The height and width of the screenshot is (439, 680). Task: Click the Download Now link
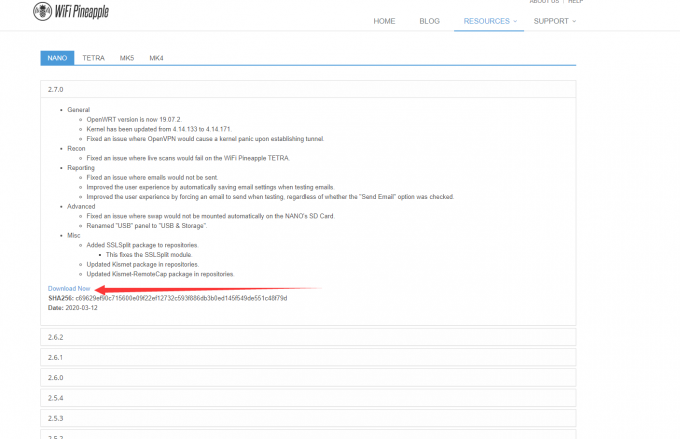(69, 288)
